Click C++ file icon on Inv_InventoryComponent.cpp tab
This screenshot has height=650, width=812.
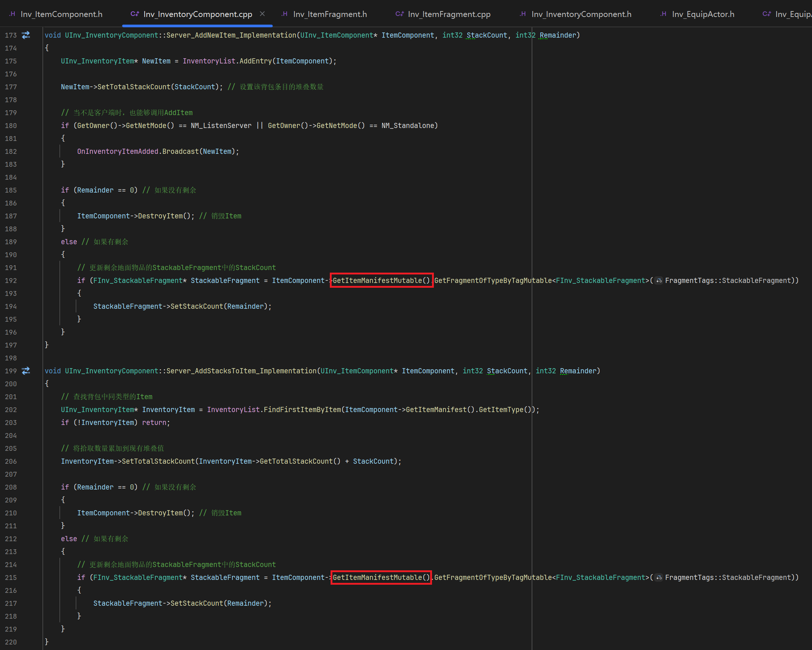point(134,14)
